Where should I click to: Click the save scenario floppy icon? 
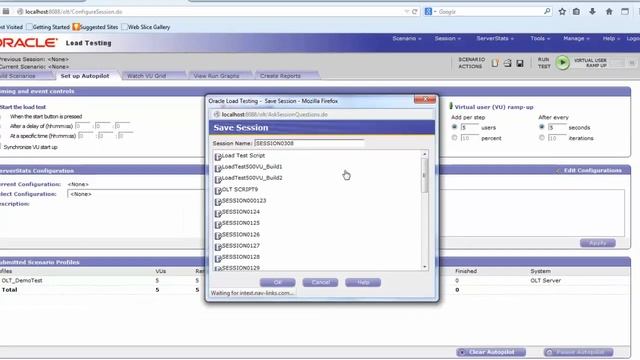[520, 63]
